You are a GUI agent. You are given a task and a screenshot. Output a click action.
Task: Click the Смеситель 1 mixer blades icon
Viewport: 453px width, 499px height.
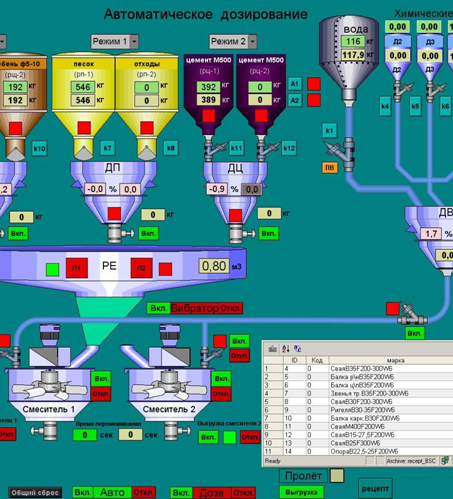tap(49, 386)
